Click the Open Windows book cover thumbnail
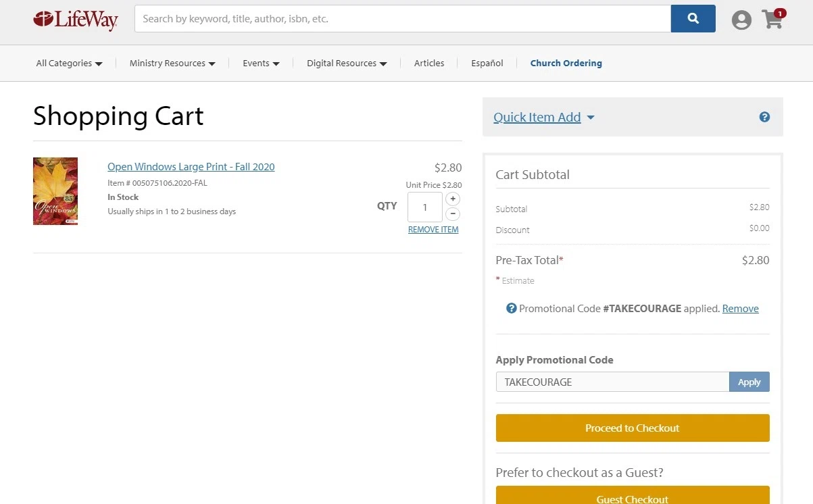The width and height of the screenshot is (813, 504). coord(55,191)
